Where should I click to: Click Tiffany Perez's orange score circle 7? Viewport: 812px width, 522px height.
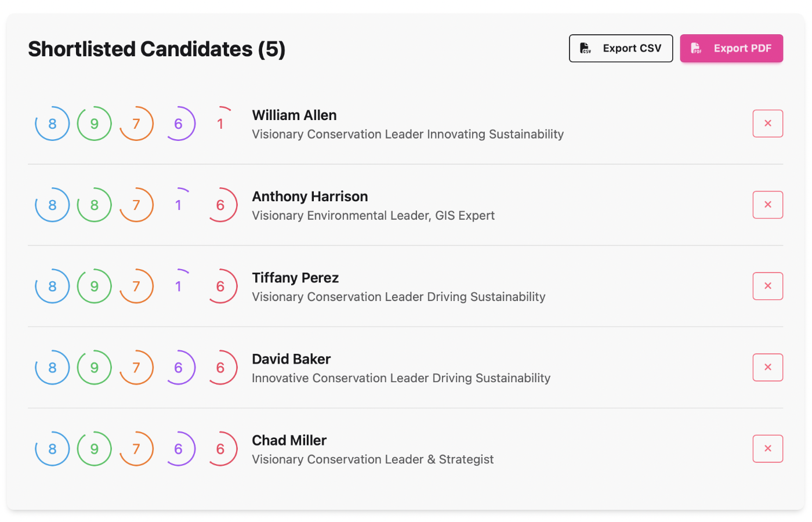pos(136,286)
